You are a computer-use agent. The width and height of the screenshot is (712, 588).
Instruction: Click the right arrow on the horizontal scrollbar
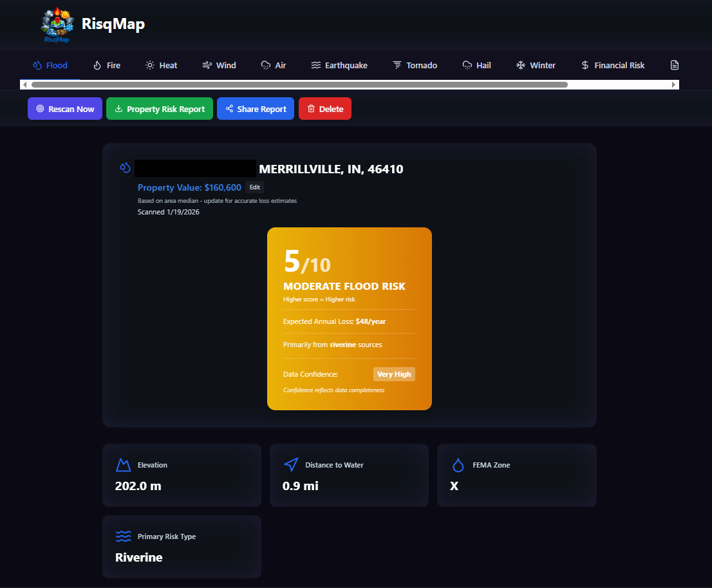(x=674, y=84)
